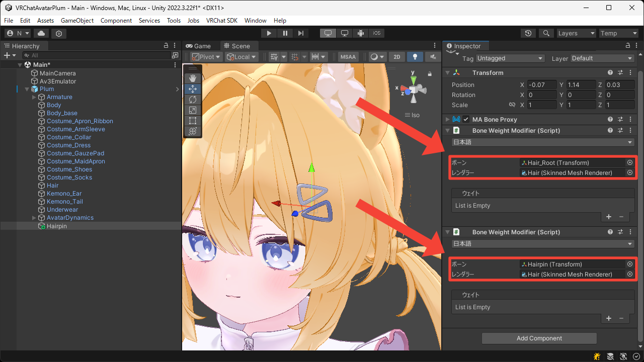644x362 pixels.
Task: Select the Rect Transform tool
Action: pyautogui.click(x=193, y=121)
